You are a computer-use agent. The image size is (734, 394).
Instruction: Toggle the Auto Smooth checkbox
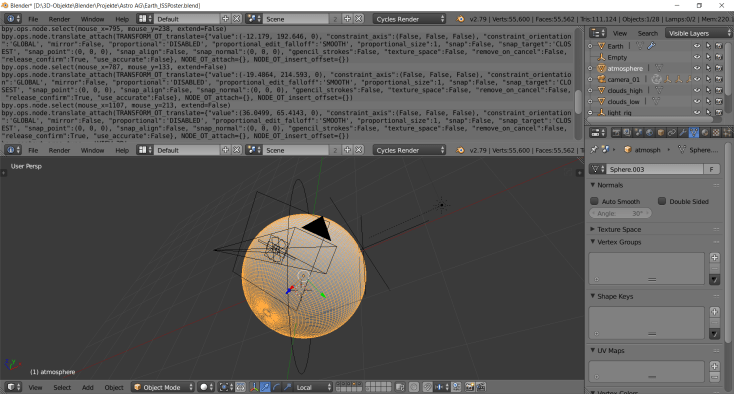(x=594, y=201)
